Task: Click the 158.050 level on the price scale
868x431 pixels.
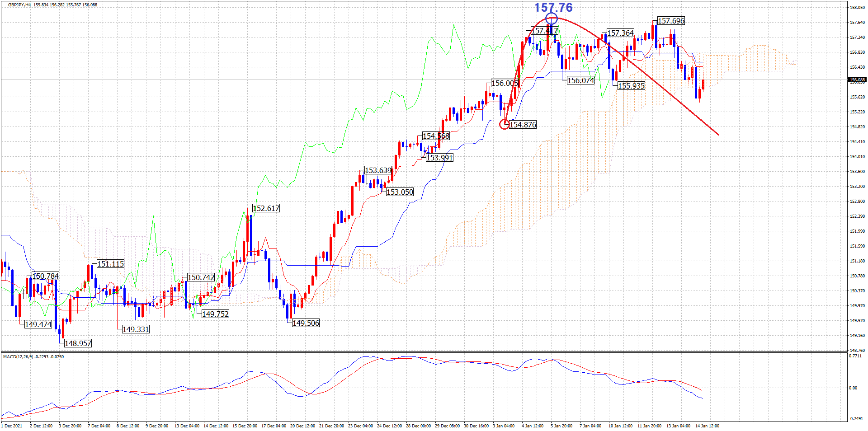Action: tap(857, 8)
